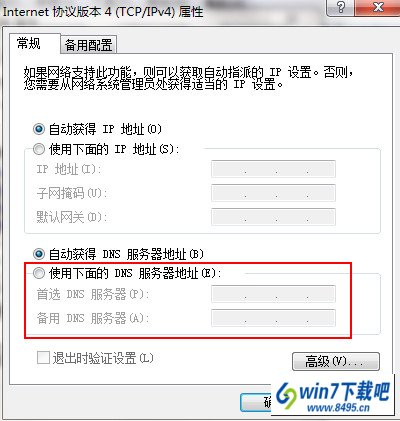This screenshot has height=421, width=400.
Task: Open the 备用配置 tab
Action: [x=88, y=45]
